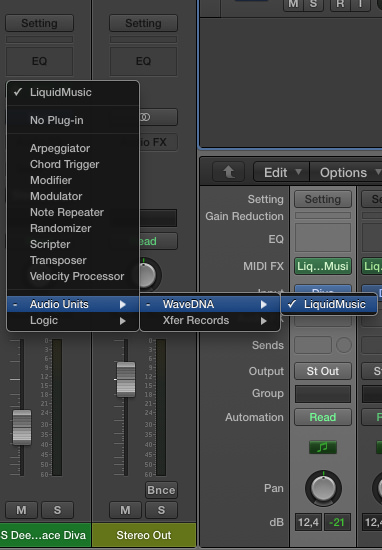The height and width of the screenshot is (550, 382).
Task: Select Note Repeater from the list
Action: 73,212
